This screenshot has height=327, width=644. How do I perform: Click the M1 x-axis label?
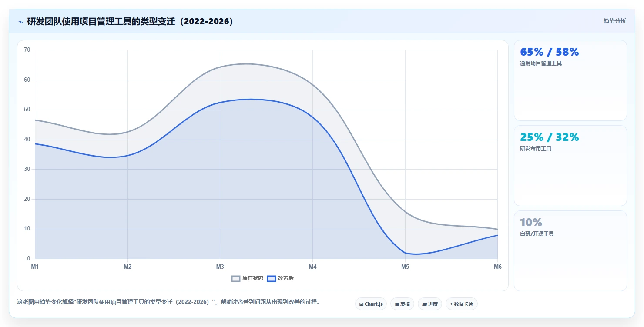pos(35,267)
